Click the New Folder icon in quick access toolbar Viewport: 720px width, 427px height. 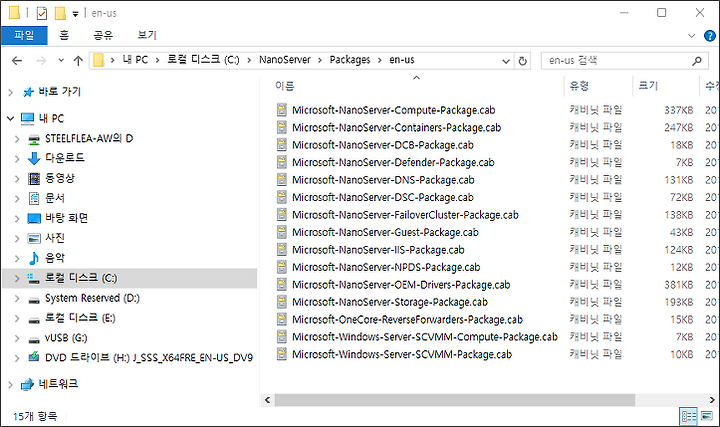point(60,13)
